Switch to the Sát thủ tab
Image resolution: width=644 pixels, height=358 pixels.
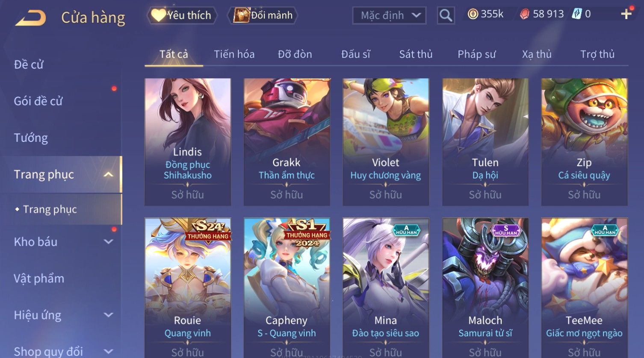(416, 54)
